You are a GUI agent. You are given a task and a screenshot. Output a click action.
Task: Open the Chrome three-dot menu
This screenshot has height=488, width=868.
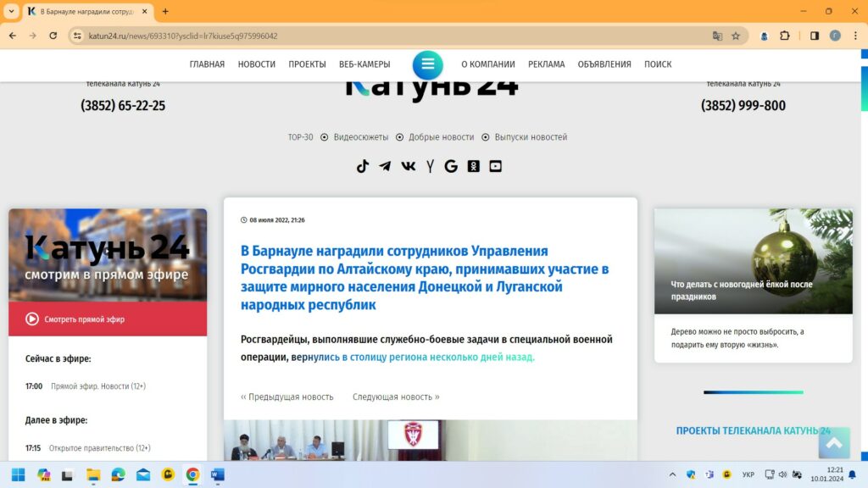(x=855, y=36)
